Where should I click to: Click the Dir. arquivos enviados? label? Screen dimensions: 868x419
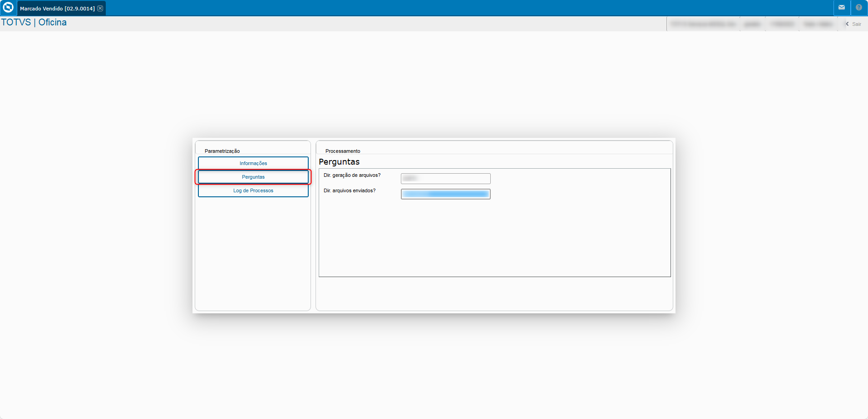350,190
